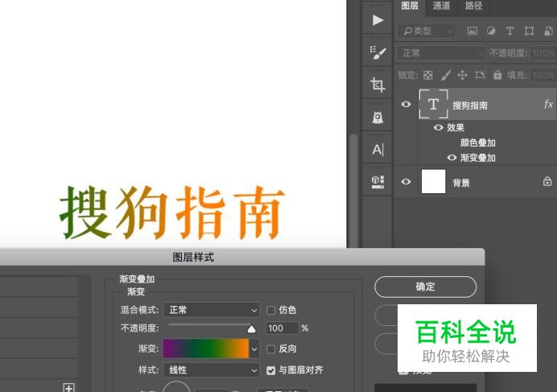Open the 3D panel icon
Screen dimensions: 557x392
(x=378, y=182)
